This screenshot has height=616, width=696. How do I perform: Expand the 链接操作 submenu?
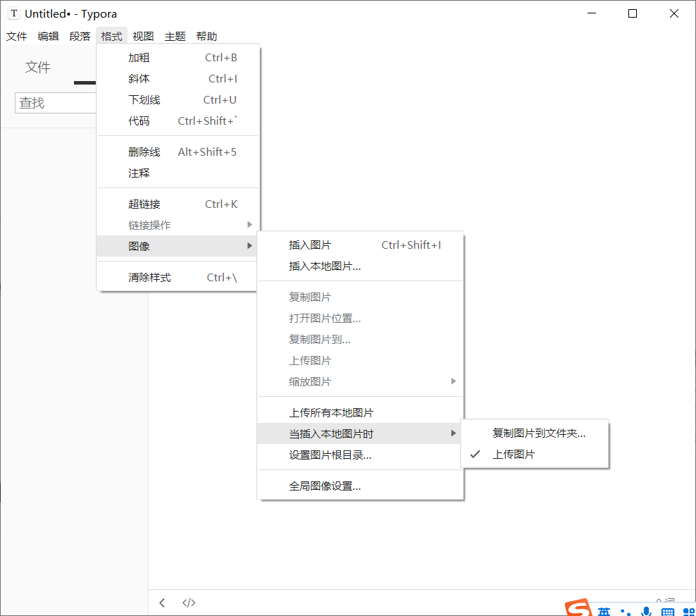[148, 225]
